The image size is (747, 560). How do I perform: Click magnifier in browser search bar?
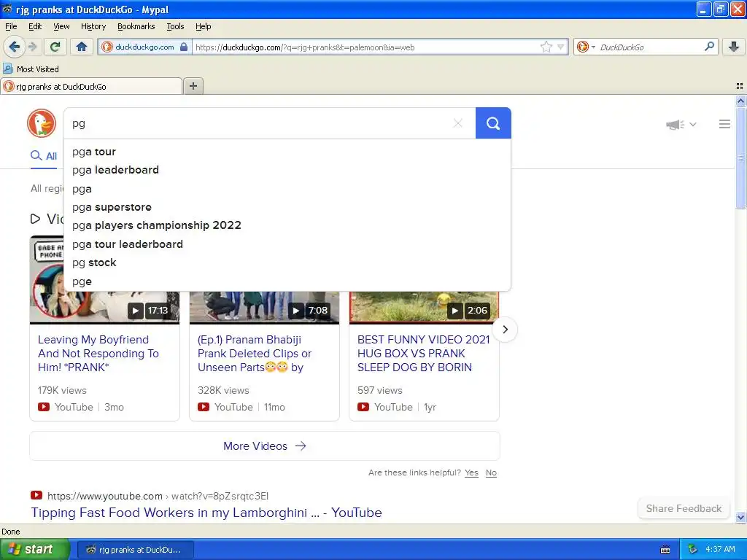point(709,46)
